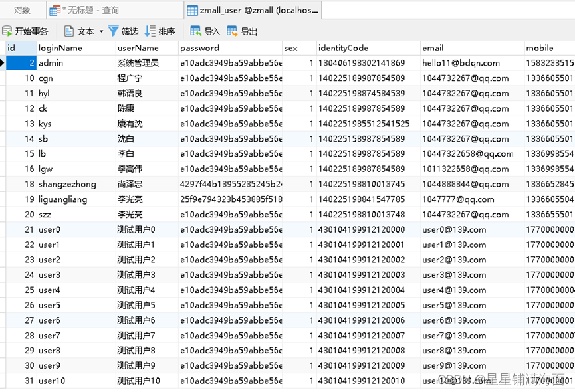Select the userName cell '韩语良'
The width and height of the screenshot is (575, 392).
coord(147,94)
